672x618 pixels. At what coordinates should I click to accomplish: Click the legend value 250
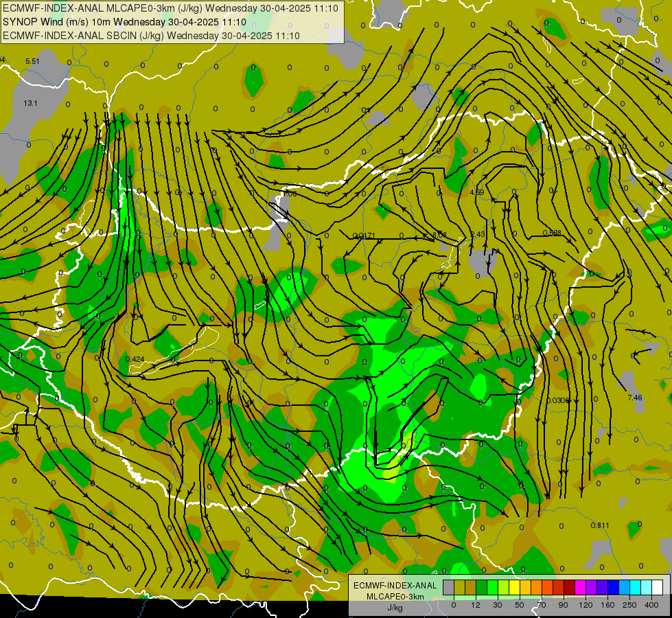tap(629, 605)
